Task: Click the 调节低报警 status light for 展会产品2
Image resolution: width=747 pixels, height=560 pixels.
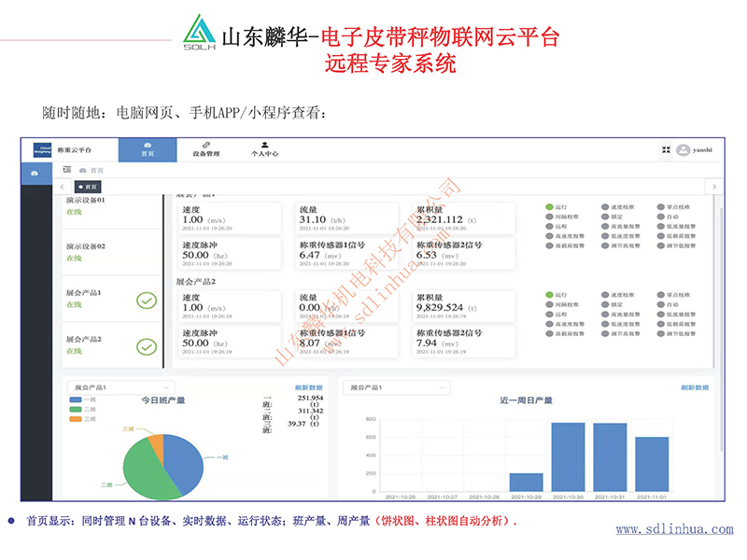Action: click(x=661, y=333)
